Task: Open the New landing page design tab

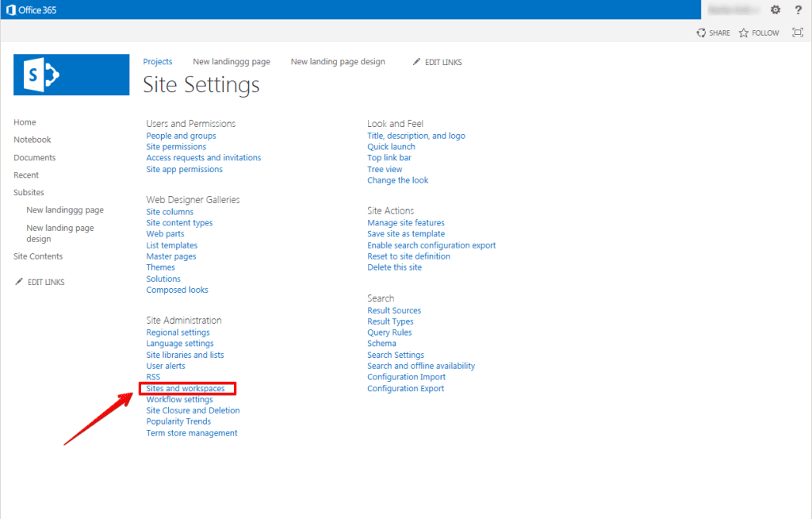Action: pos(337,61)
